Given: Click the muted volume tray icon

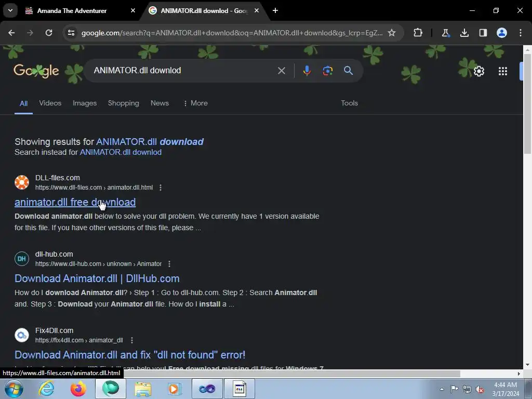Looking at the screenshot, I should pyautogui.click(x=480, y=389).
